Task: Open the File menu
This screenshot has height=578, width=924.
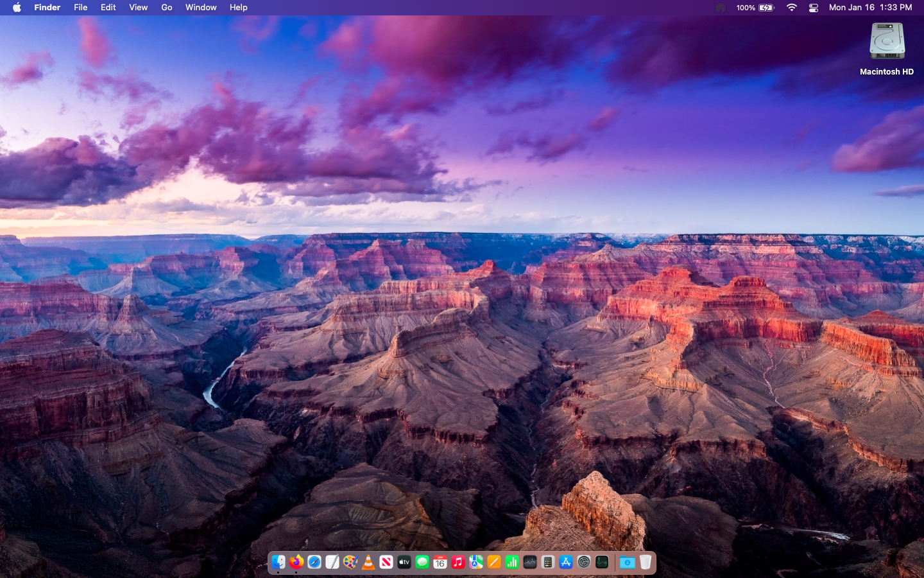Action: pos(80,8)
